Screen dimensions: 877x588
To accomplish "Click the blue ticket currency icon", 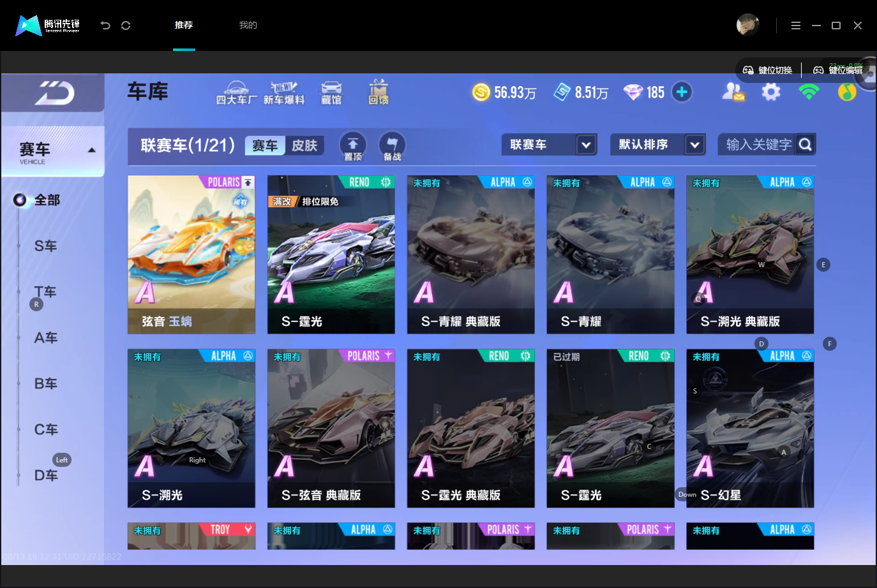I will pyautogui.click(x=562, y=92).
